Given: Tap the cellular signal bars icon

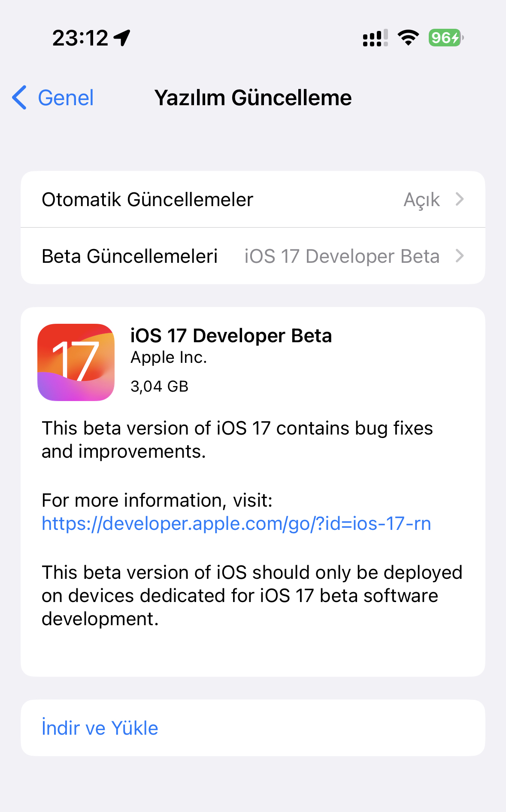Looking at the screenshot, I should point(376,38).
